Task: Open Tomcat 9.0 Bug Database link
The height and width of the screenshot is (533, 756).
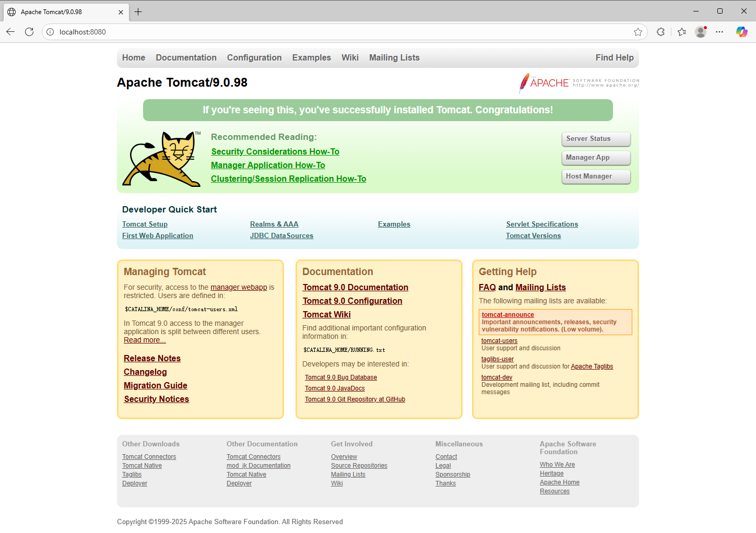Action: (x=340, y=377)
